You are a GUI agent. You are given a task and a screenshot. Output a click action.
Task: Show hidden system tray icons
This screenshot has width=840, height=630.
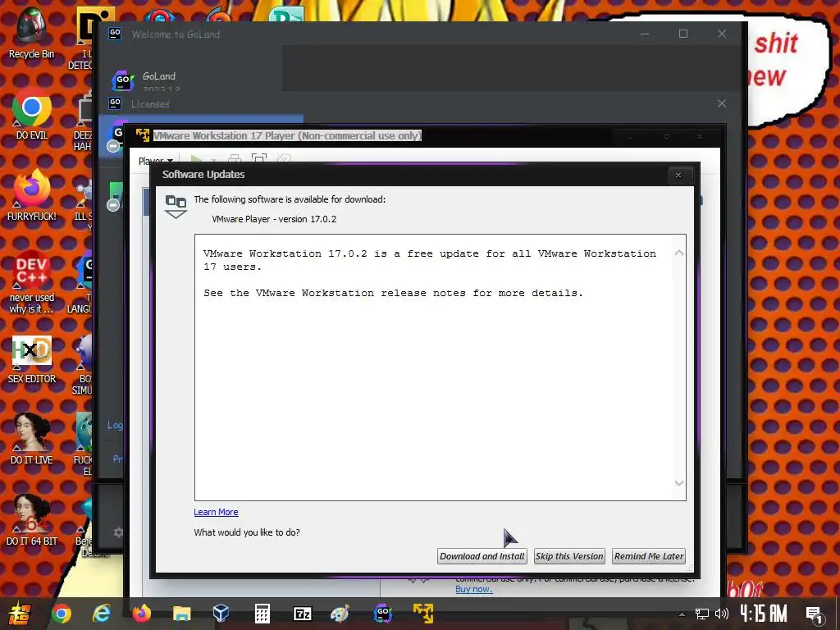click(x=682, y=614)
